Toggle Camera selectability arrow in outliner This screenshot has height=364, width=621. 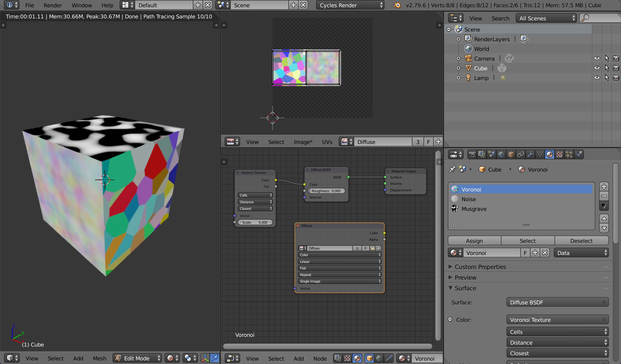607,58
